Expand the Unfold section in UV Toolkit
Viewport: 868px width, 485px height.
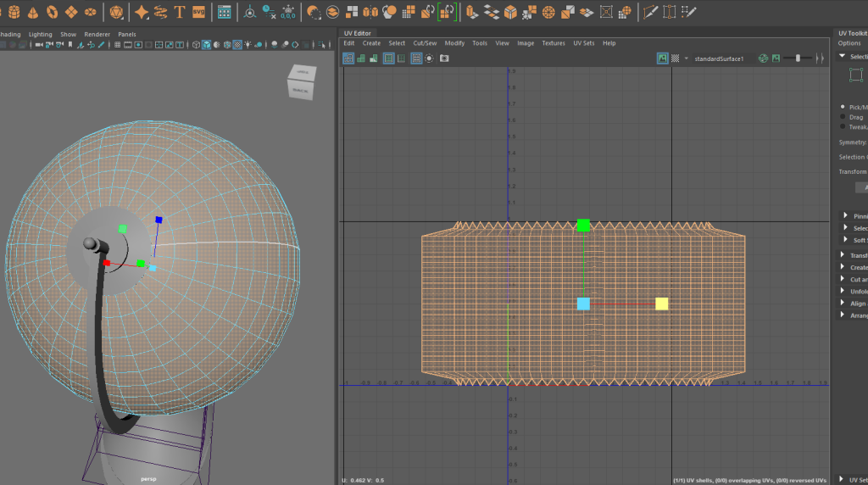pyautogui.click(x=843, y=291)
